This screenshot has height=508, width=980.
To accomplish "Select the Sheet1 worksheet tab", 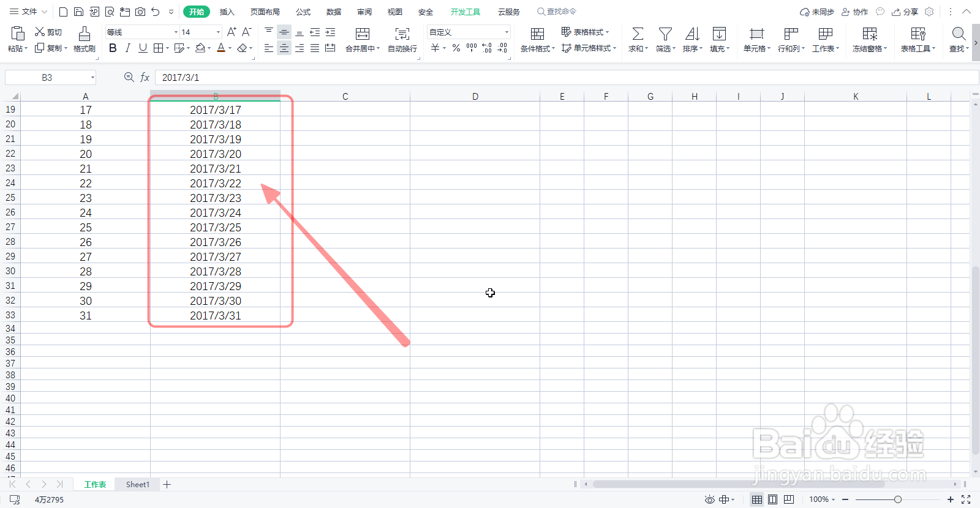I will click(x=138, y=484).
